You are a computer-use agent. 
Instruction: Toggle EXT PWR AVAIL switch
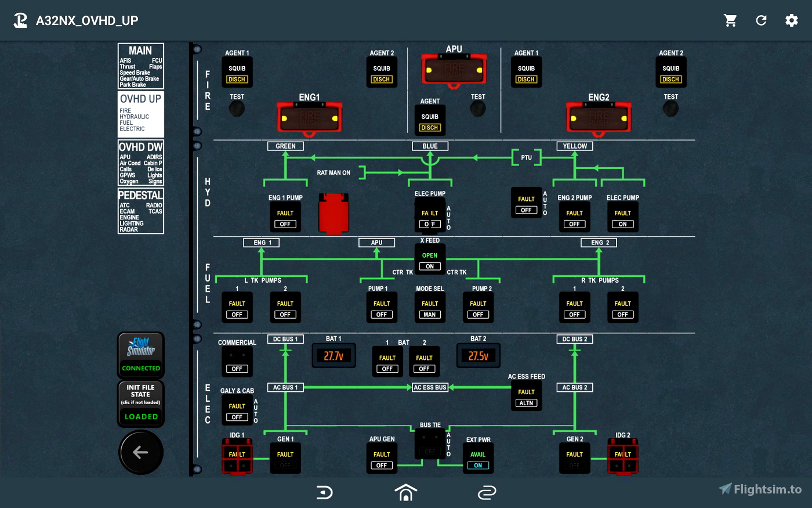tap(478, 459)
